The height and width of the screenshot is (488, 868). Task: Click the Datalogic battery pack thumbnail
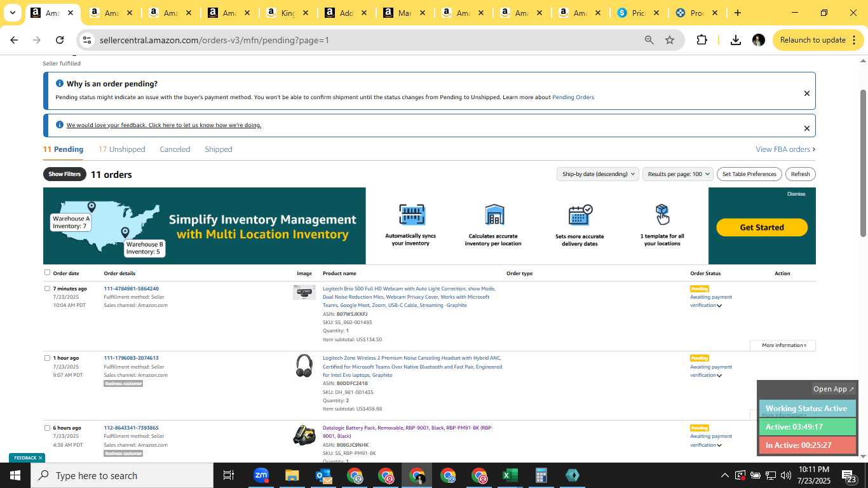click(x=304, y=435)
